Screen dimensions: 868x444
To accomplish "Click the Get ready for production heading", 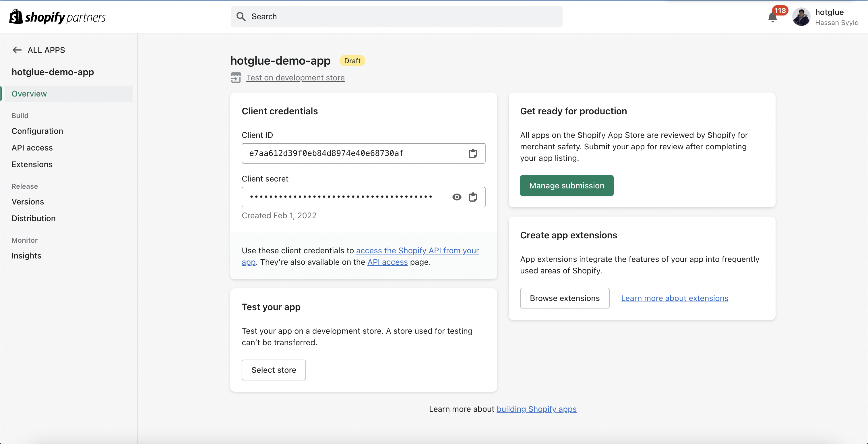I will point(573,111).
